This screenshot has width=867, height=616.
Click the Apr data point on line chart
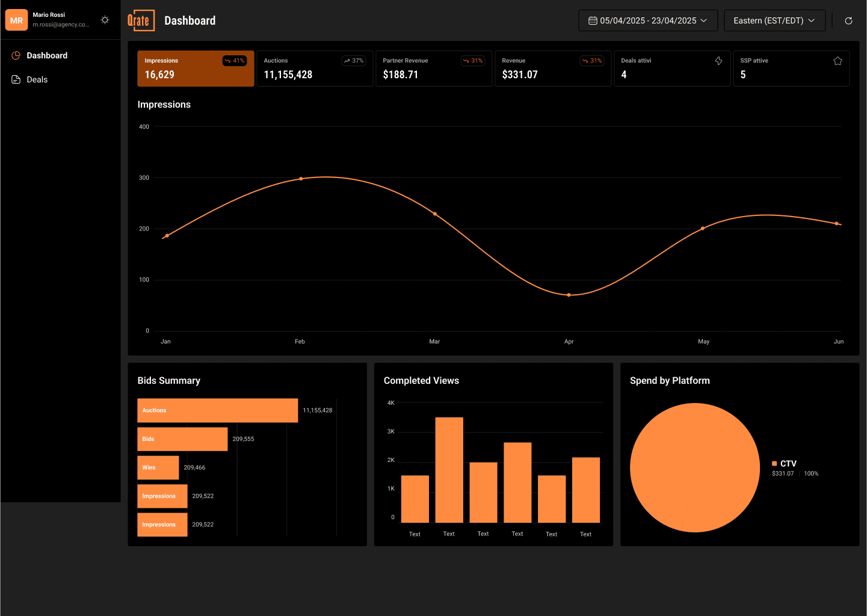click(569, 295)
